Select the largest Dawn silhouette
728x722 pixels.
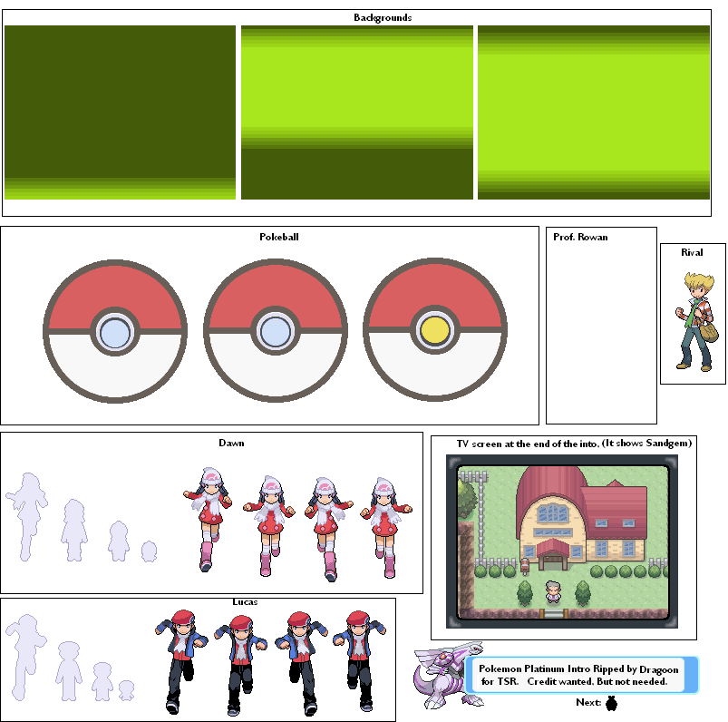[x=28, y=517]
